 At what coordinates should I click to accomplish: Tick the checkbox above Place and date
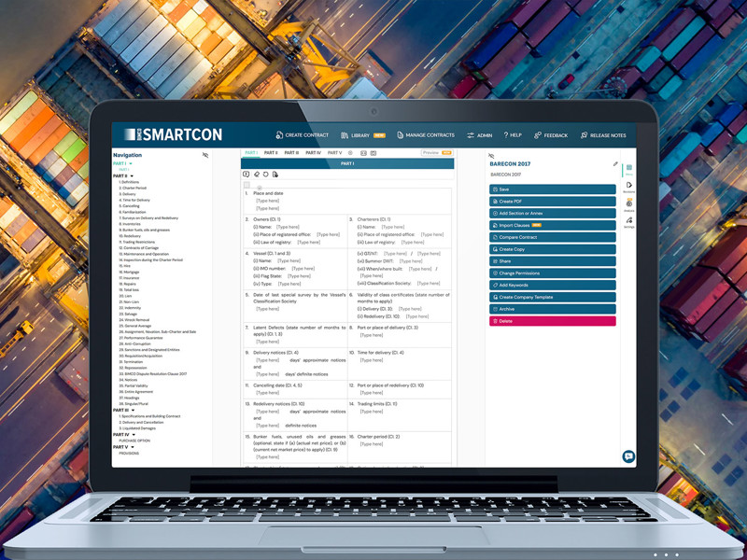tap(247, 186)
